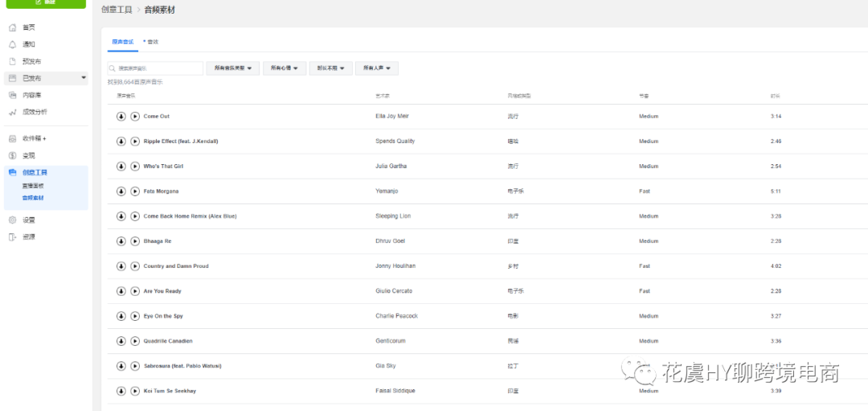Click artist name Dhruv Goel
This screenshot has height=411, width=868.
click(390, 241)
